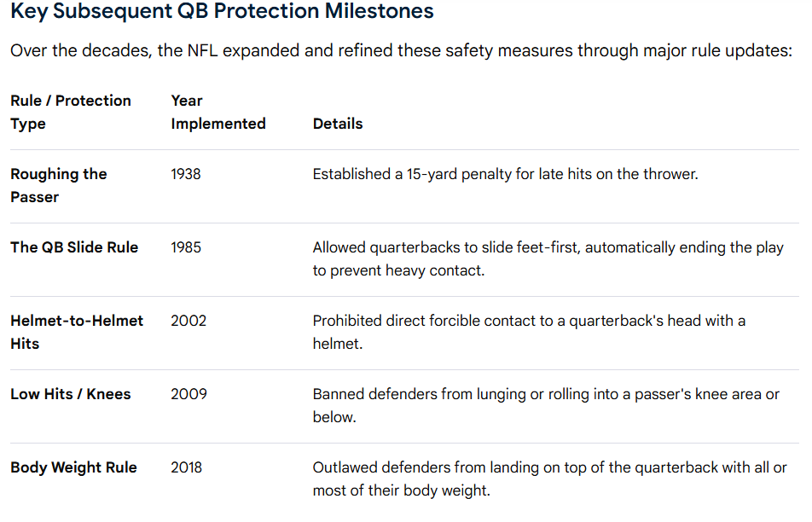The height and width of the screenshot is (522, 812).
Task: Click the 15-yard penalty details text
Action: (x=506, y=174)
